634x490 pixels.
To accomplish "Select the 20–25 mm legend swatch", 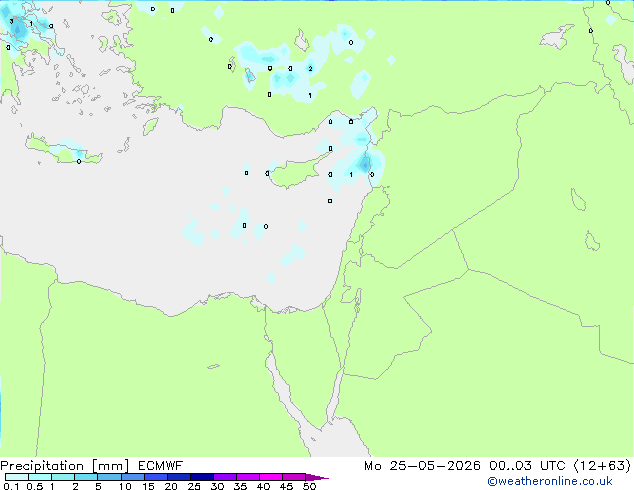I will pyautogui.click(x=179, y=477).
